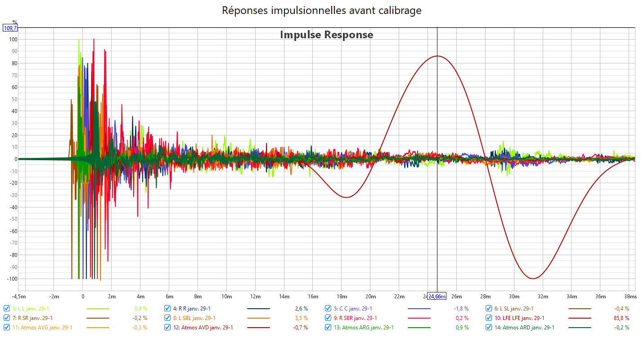
Task: Uncheck the L L trace checkbox
Action: coord(7,309)
